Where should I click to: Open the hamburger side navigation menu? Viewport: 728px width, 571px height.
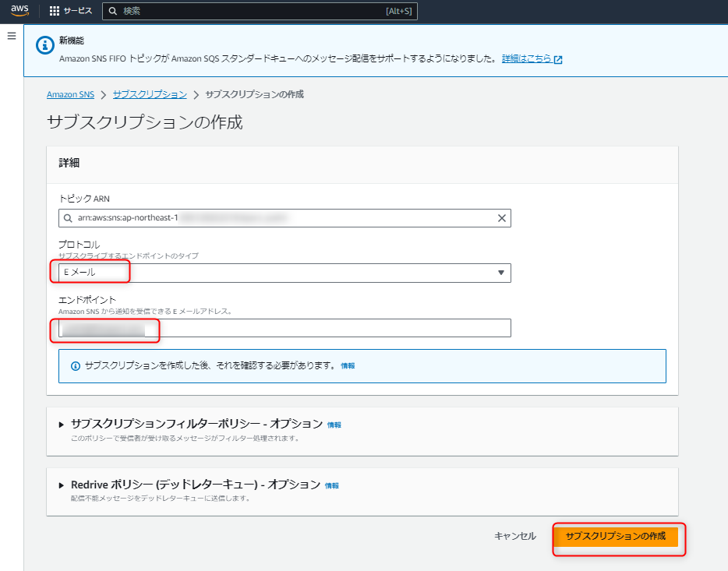click(x=12, y=36)
